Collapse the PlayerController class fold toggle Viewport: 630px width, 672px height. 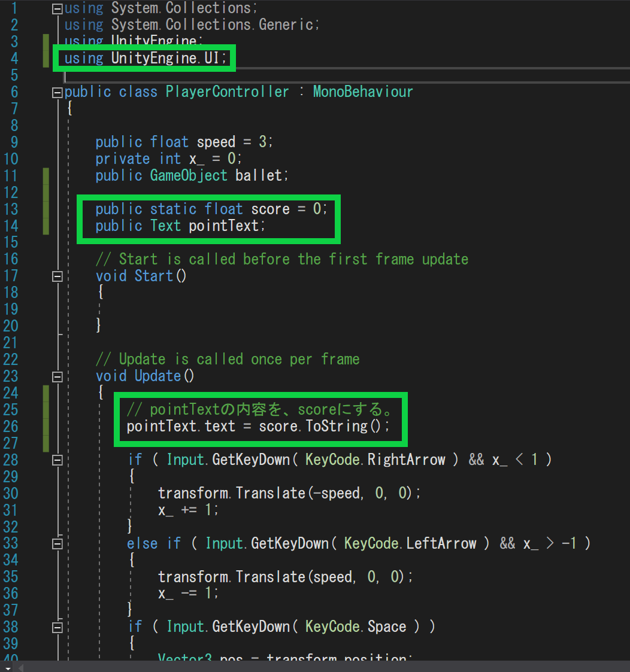(x=57, y=92)
